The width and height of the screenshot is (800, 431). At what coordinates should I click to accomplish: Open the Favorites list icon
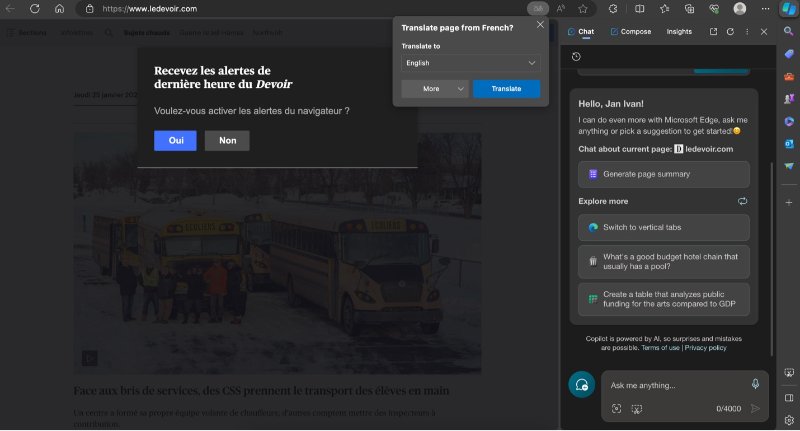coord(664,9)
